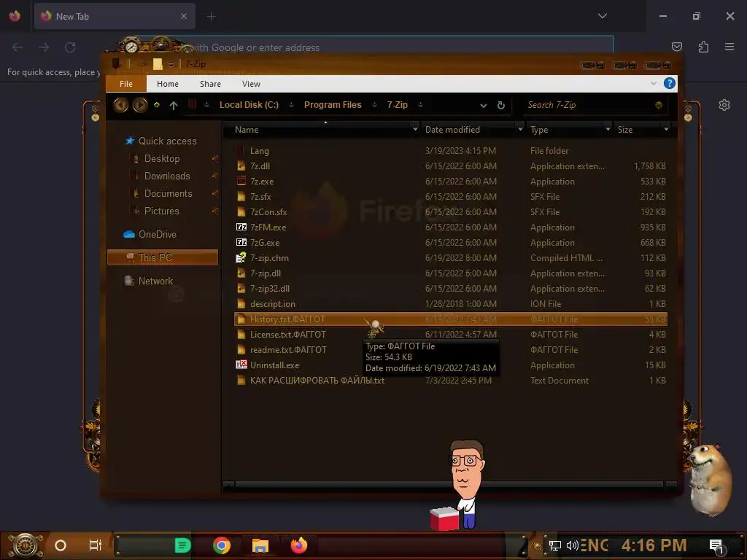Switch to the Home ribbon tab
The image size is (747, 560).
tap(168, 84)
